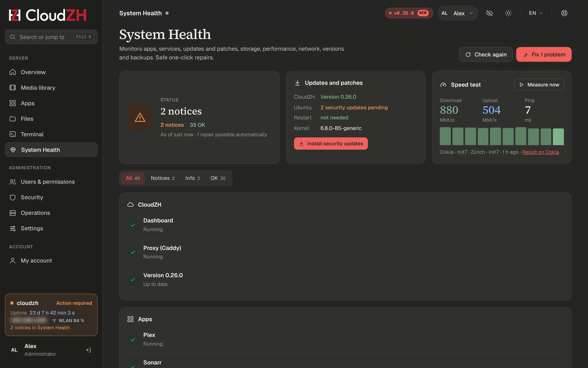Click the Check again button
The width and height of the screenshot is (588, 368).
coord(486,55)
